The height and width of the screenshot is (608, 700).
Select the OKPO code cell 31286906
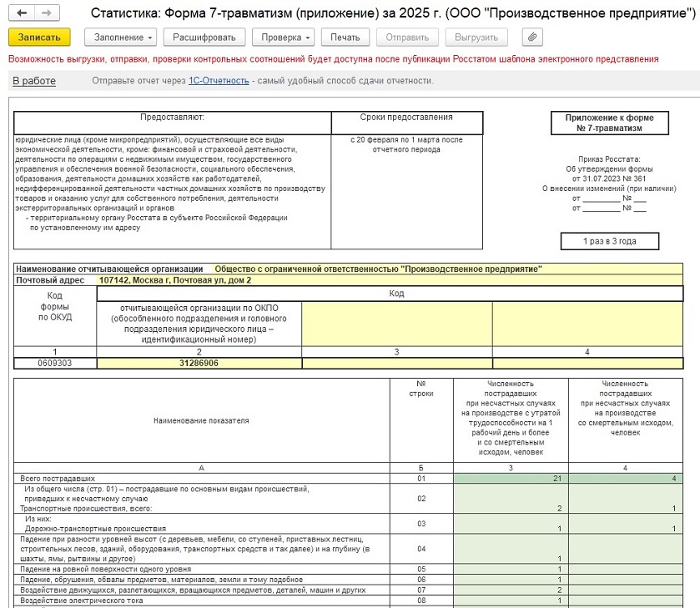[199, 363]
